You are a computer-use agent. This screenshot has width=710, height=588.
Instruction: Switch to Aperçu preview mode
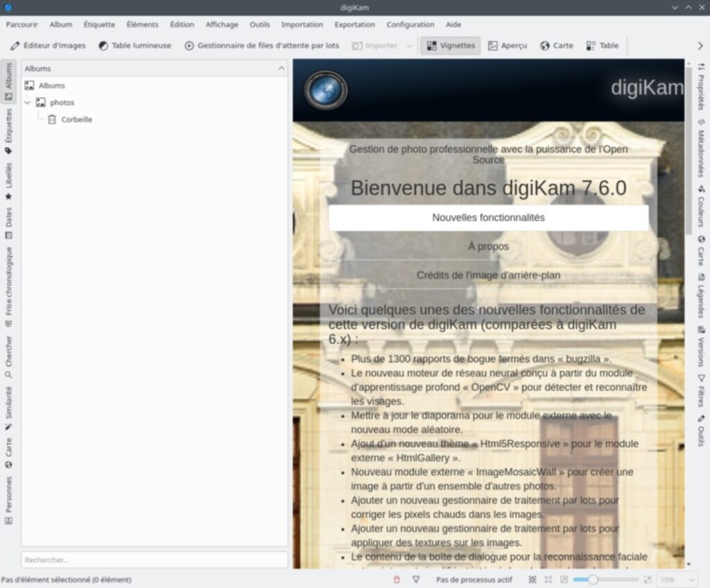[508, 45]
